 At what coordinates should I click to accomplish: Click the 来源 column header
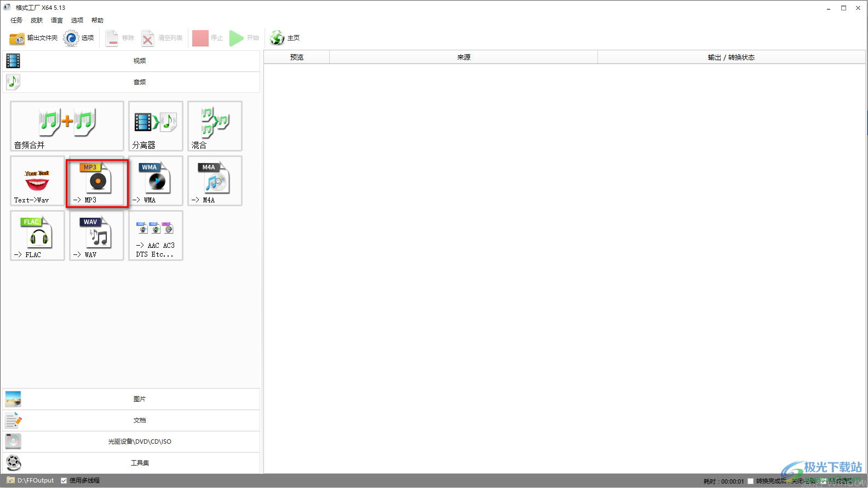463,57
